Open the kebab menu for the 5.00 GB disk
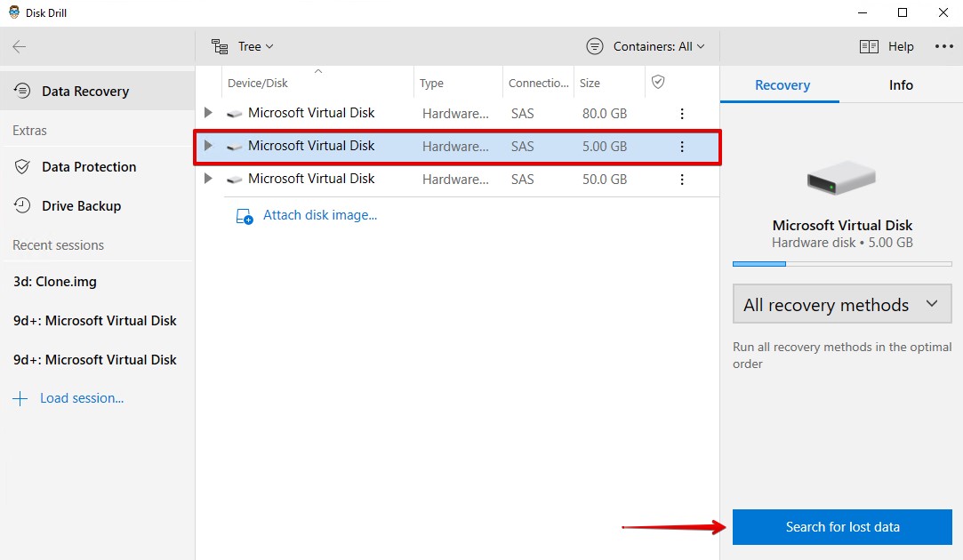963x560 pixels. click(x=682, y=147)
